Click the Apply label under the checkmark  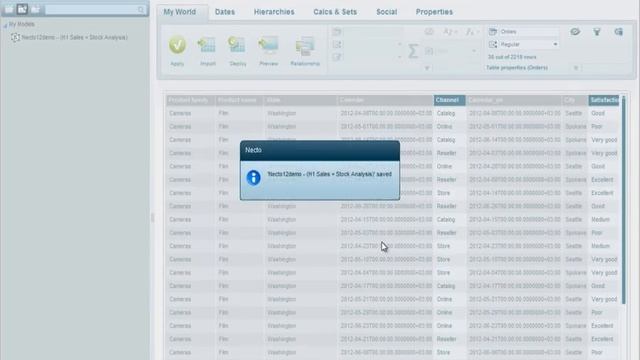click(x=177, y=64)
